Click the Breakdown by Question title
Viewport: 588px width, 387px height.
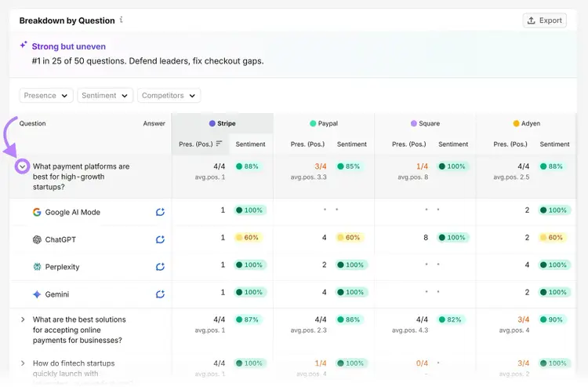67,20
